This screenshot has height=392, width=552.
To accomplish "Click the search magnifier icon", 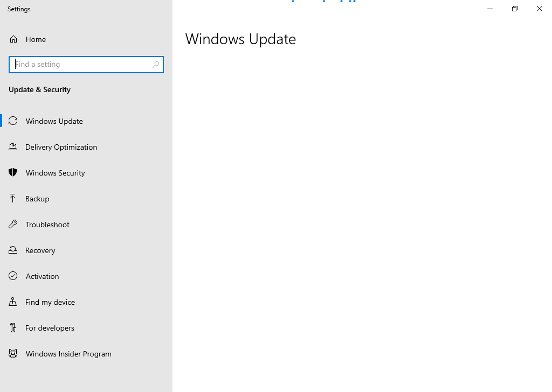I will (x=156, y=64).
